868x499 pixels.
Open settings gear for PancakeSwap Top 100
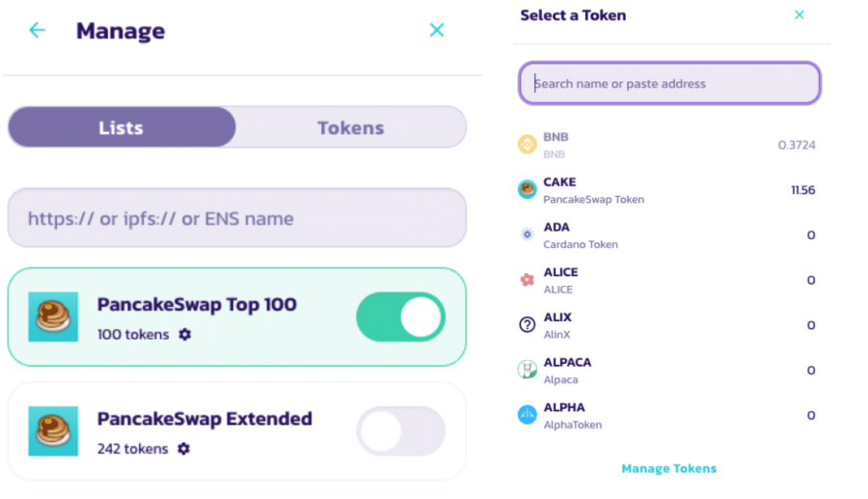pyautogui.click(x=184, y=335)
